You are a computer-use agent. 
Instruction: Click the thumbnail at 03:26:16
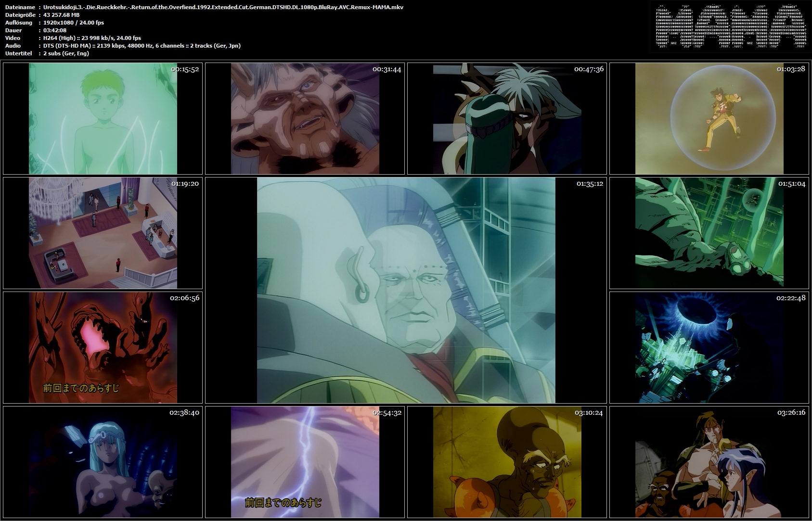(709, 462)
